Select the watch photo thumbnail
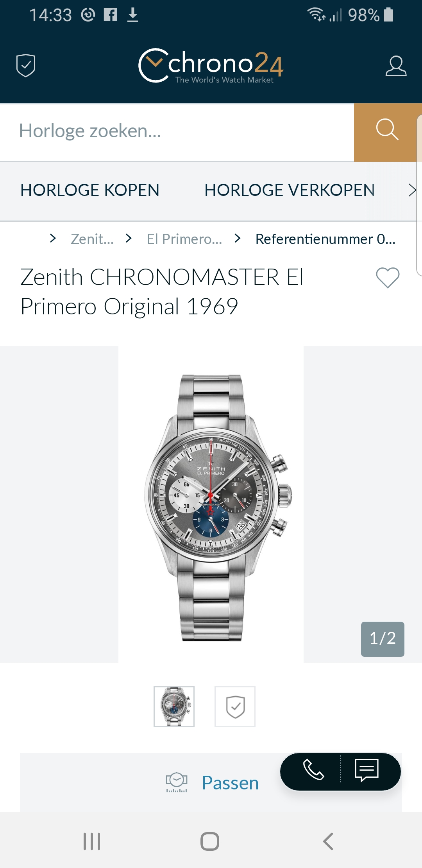This screenshot has height=868, width=422. 174,707
